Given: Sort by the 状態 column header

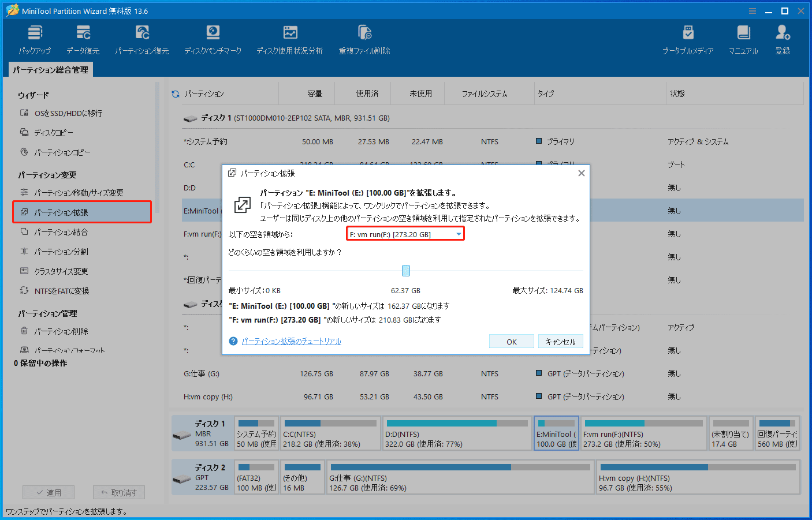Looking at the screenshot, I should [677, 93].
